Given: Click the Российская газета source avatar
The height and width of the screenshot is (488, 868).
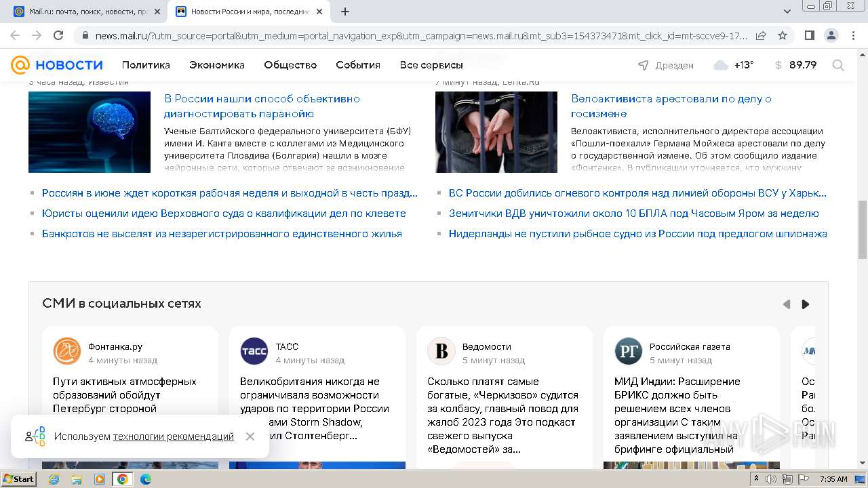Looking at the screenshot, I should [x=629, y=351].
